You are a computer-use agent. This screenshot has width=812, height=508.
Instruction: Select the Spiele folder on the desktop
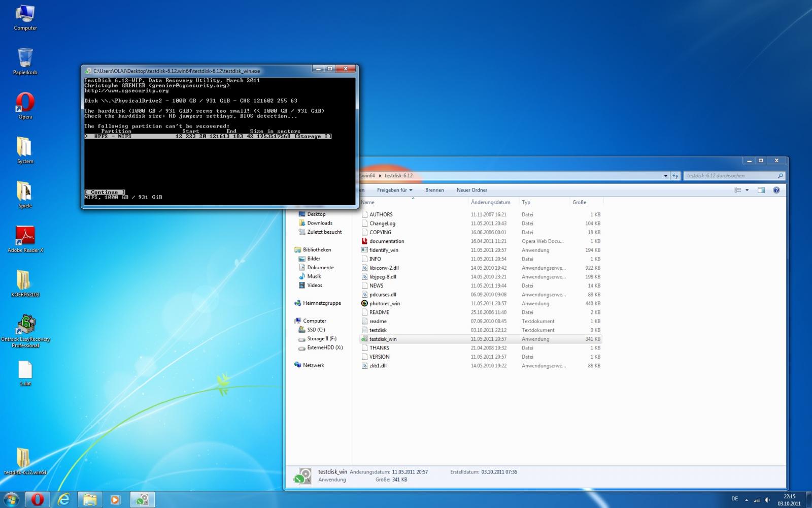click(x=25, y=195)
